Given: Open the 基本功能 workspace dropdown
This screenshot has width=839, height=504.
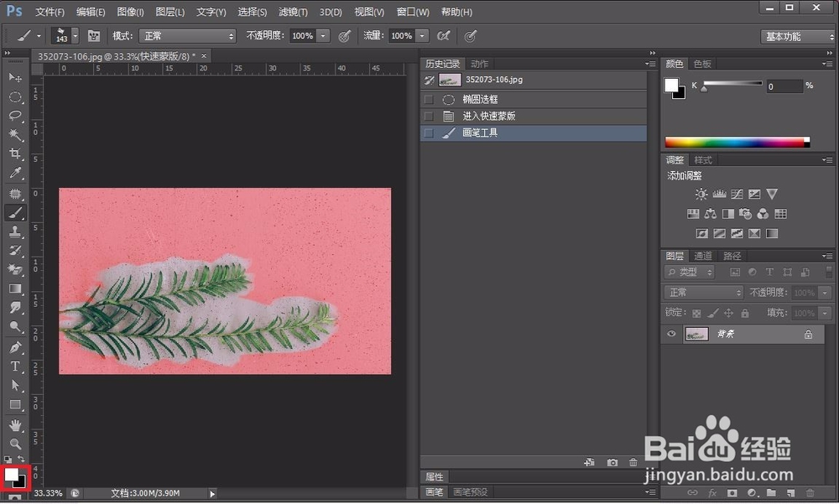Looking at the screenshot, I should [x=798, y=36].
